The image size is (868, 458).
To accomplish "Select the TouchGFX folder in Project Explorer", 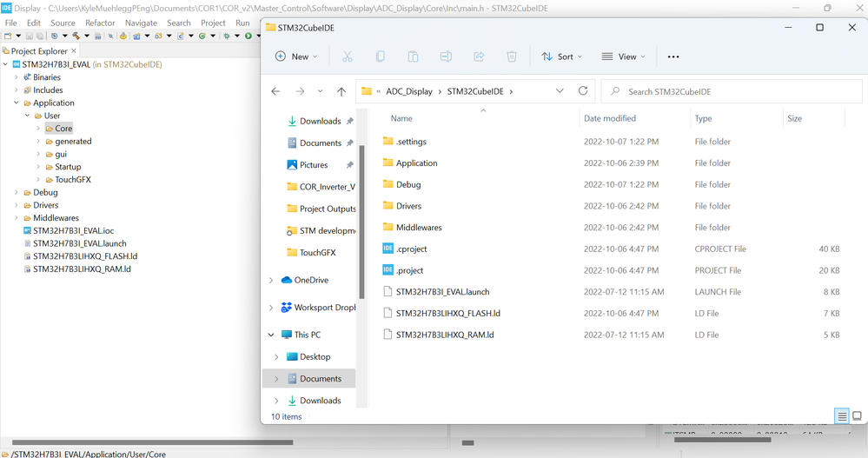I will [72, 179].
